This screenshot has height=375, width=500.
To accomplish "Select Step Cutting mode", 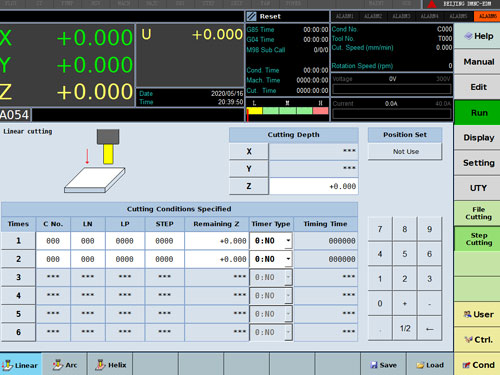I will coord(477,239).
